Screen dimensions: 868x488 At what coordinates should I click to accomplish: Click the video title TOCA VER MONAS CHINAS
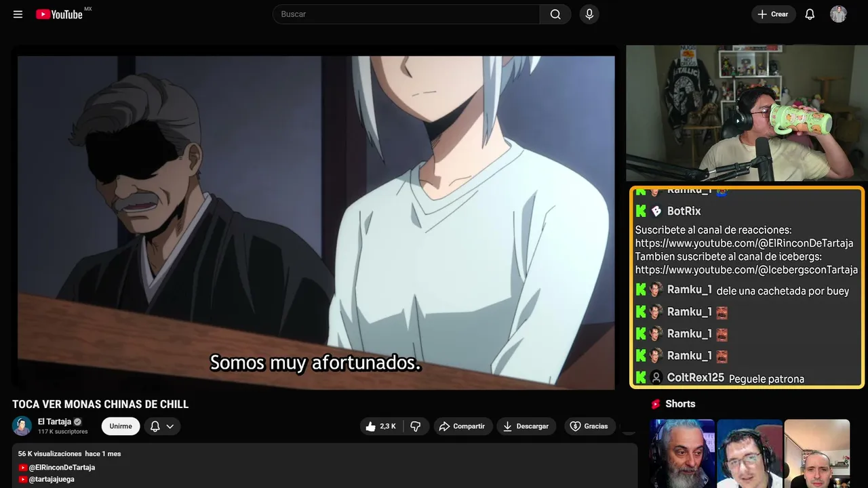point(100,405)
